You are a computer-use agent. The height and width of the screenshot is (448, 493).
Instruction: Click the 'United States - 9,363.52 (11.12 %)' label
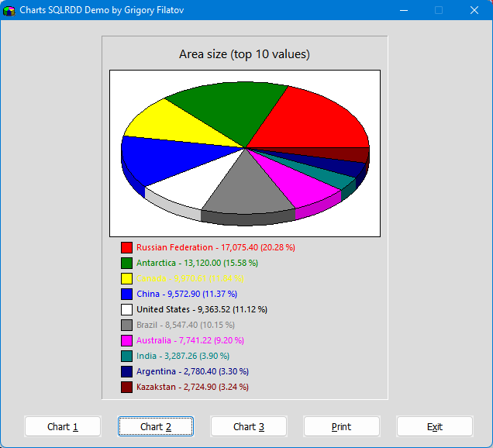(202, 309)
